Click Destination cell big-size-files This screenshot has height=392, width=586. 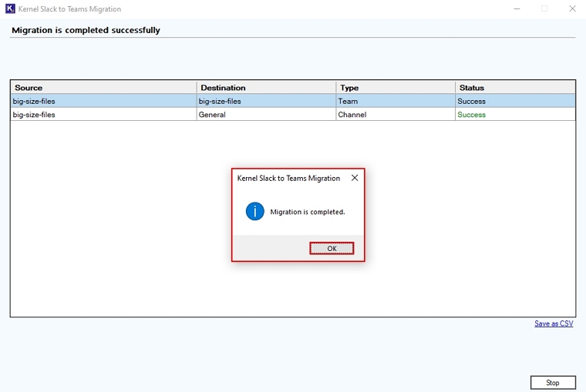[266, 101]
